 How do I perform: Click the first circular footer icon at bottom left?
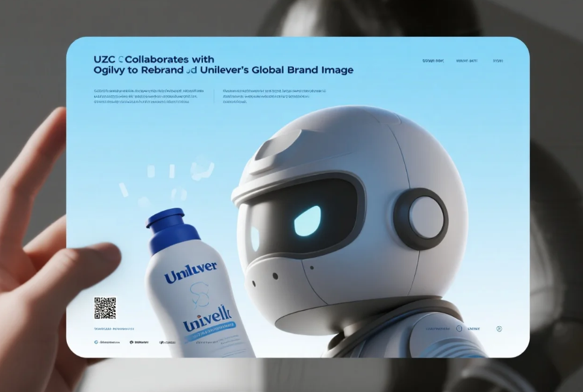(96, 342)
